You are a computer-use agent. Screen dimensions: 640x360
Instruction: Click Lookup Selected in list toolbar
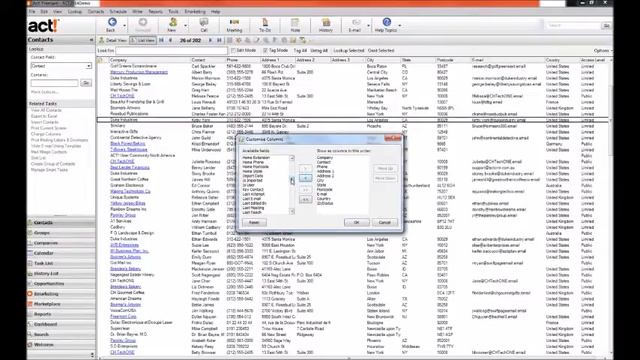[x=349, y=51]
